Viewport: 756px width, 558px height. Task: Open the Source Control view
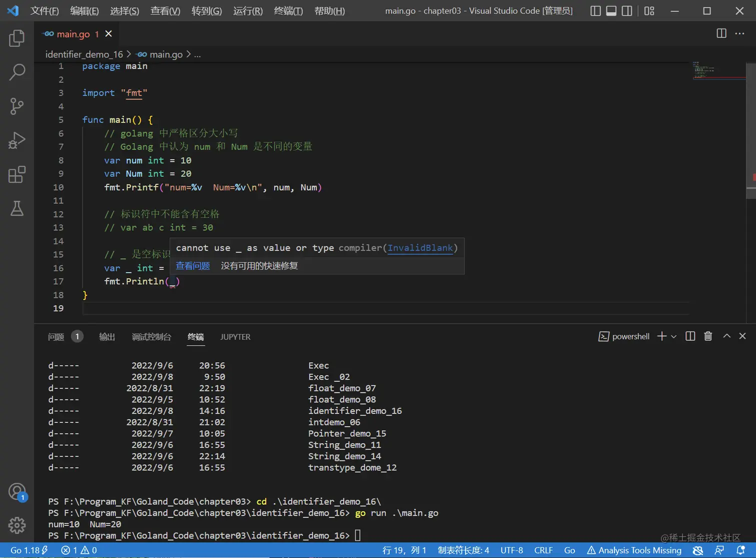pyautogui.click(x=16, y=106)
